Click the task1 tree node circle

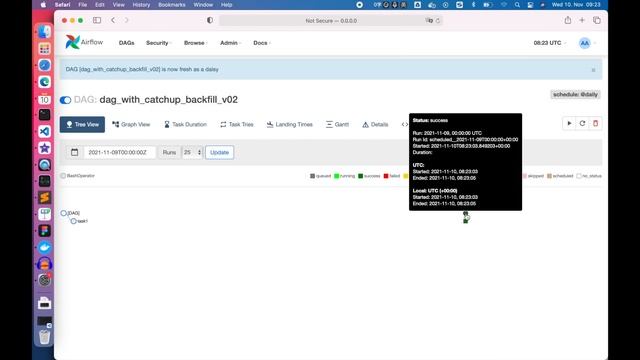point(73,221)
